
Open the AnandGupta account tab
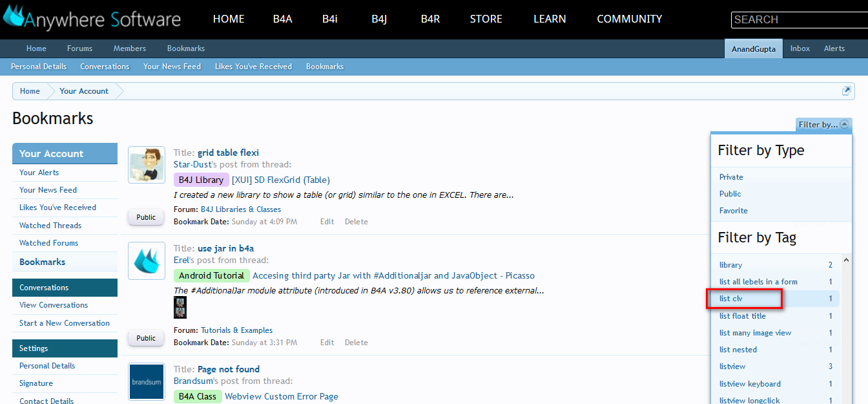(x=754, y=48)
